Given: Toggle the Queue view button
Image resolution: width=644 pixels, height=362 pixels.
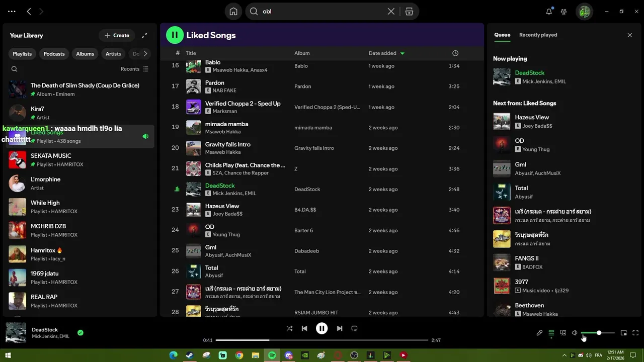Looking at the screenshot, I should point(551,333).
